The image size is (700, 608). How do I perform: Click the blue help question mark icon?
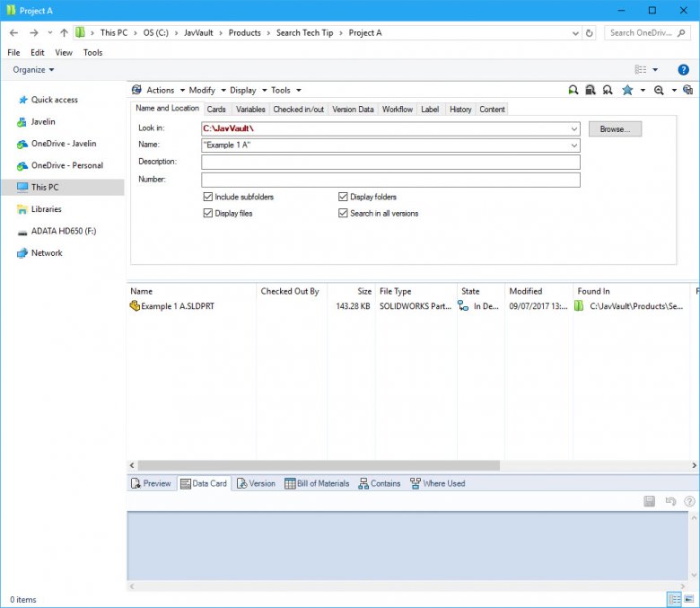coord(683,70)
